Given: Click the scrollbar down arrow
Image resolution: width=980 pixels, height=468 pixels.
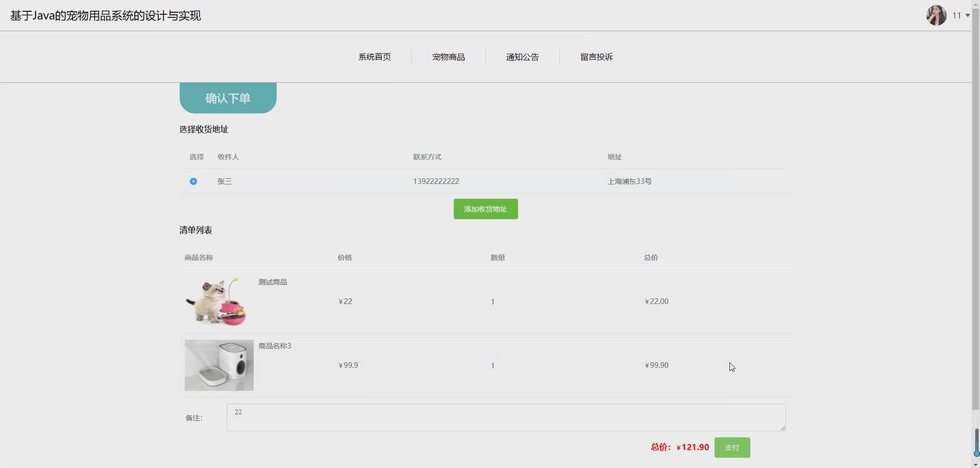Looking at the screenshot, I should (975, 464).
